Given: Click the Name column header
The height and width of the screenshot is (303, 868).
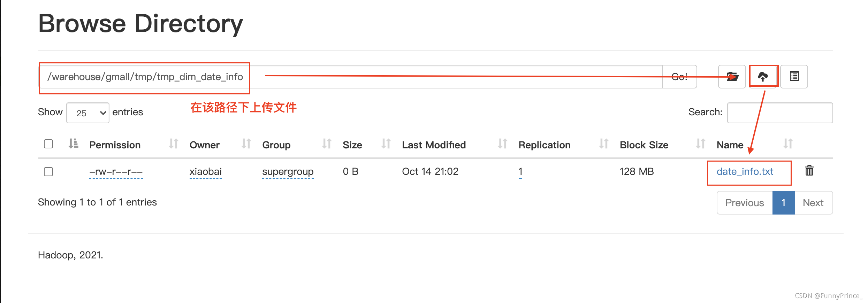Looking at the screenshot, I should [730, 145].
